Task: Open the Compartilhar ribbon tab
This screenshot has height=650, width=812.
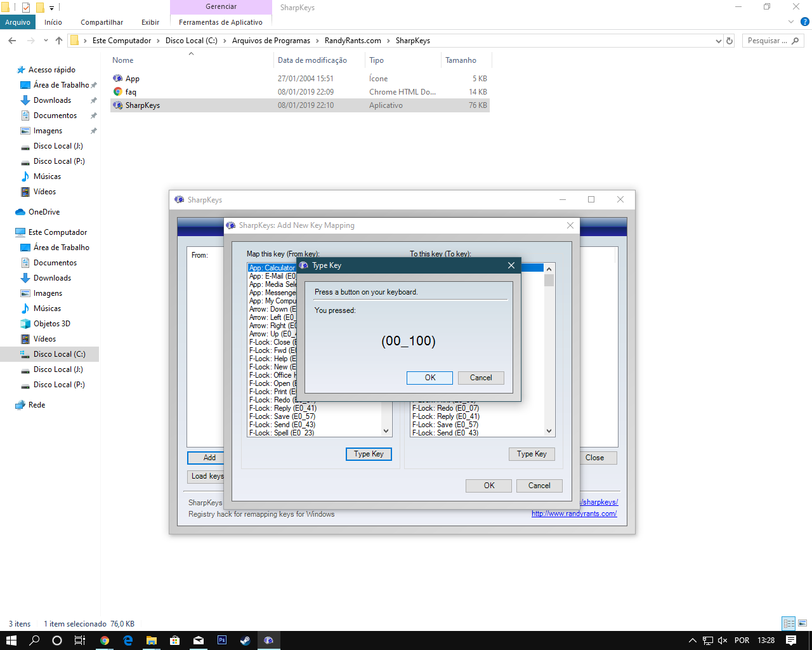Action: point(101,22)
